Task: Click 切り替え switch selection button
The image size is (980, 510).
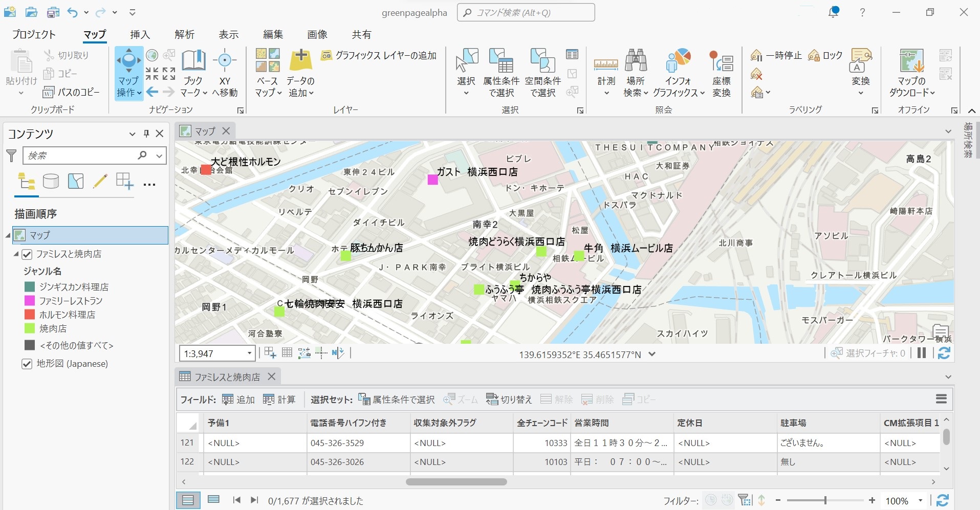Action: click(509, 400)
